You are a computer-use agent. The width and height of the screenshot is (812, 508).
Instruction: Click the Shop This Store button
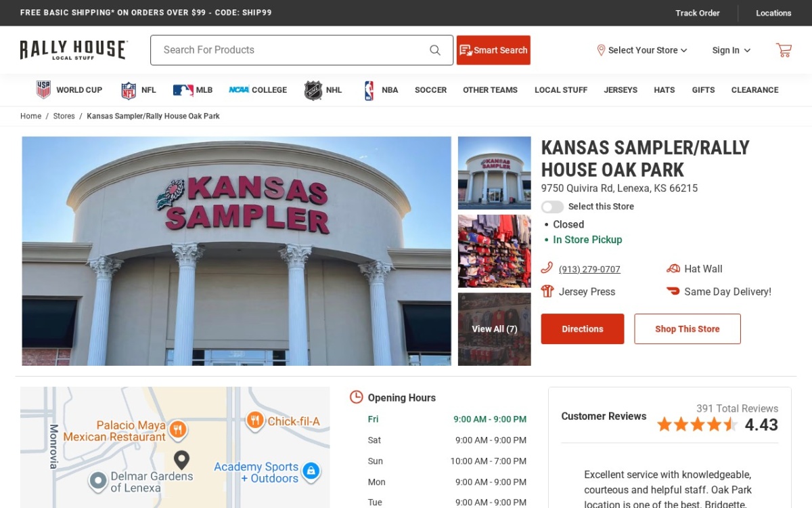(x=687, y=329)
